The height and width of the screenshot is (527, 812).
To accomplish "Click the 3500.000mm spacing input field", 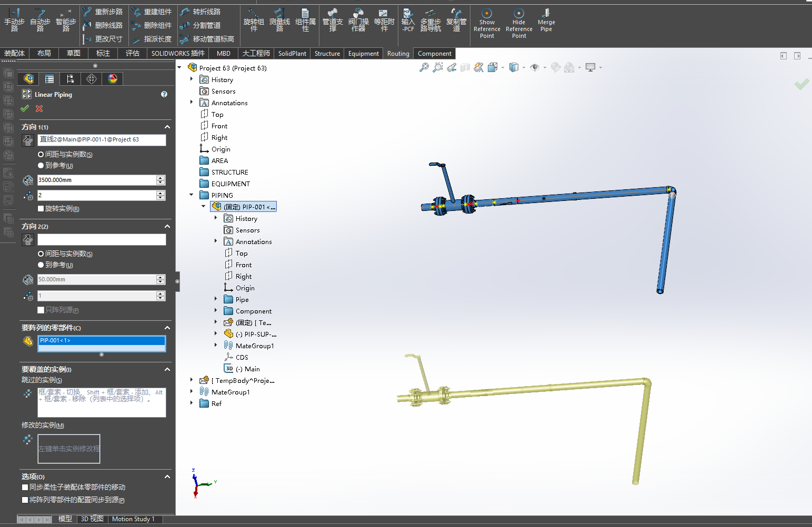I will pos(97,180).
